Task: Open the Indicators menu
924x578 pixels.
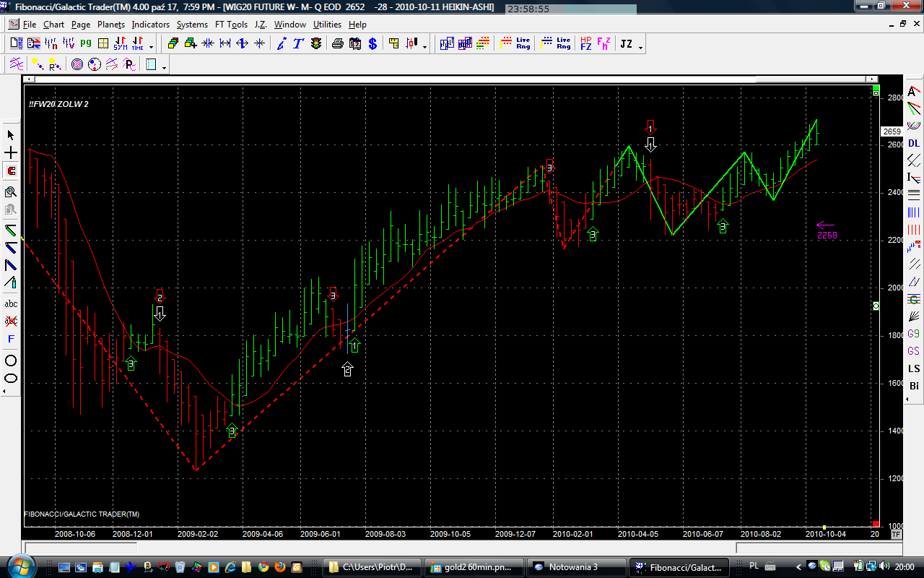Action: 150,25
